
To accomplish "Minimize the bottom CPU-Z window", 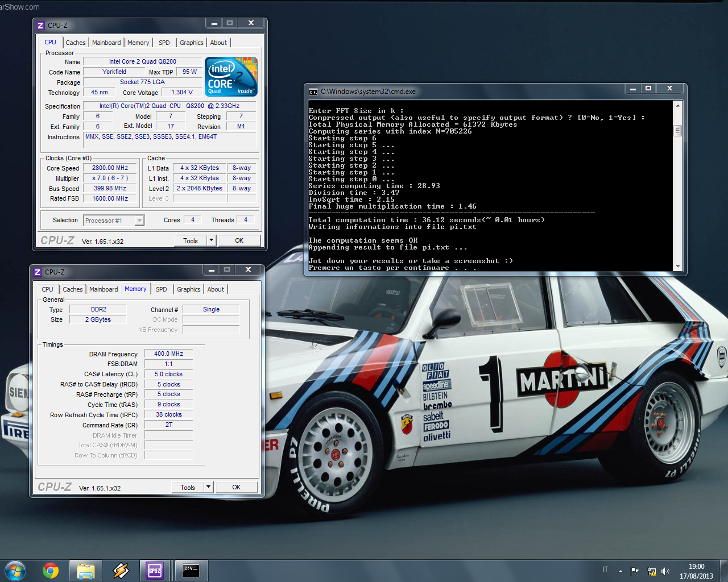I will pyautogui.click(x=211, y=270).
